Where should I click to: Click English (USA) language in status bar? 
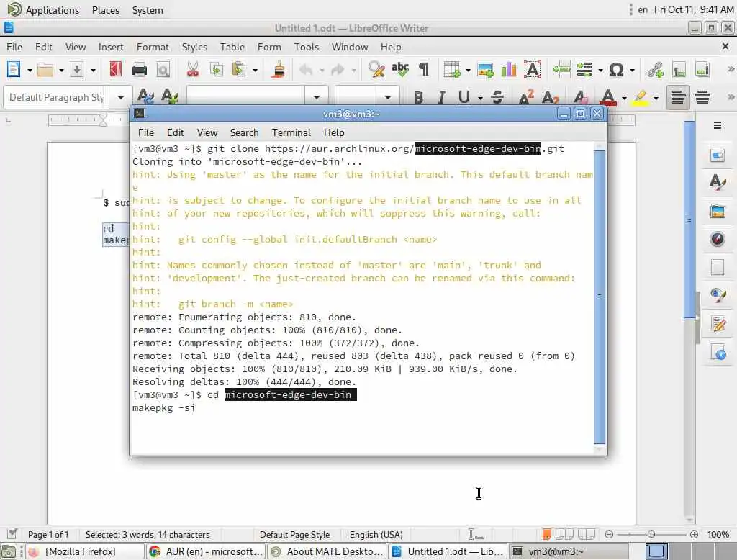coord(376,535)
